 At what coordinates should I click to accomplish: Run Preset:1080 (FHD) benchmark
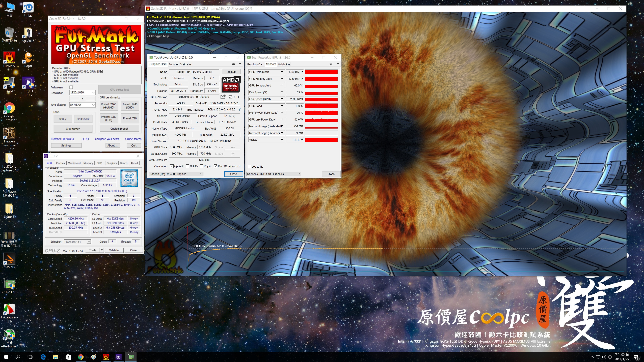point(109,118)
